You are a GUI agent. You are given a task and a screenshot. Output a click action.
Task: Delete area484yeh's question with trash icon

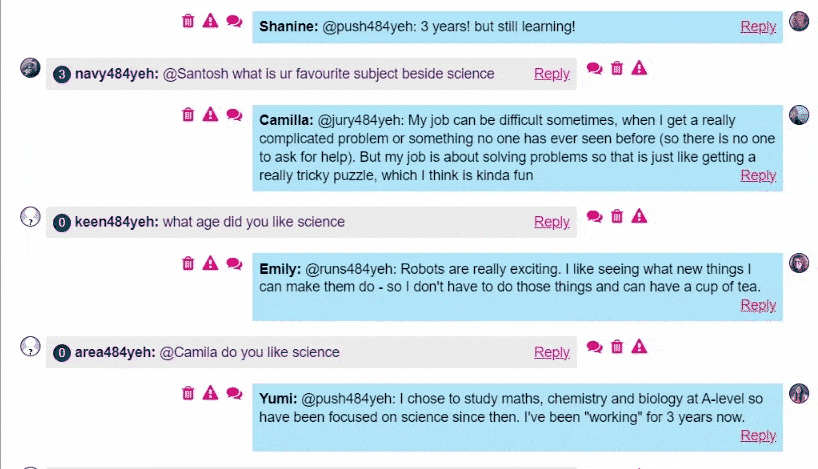(617, 347)
